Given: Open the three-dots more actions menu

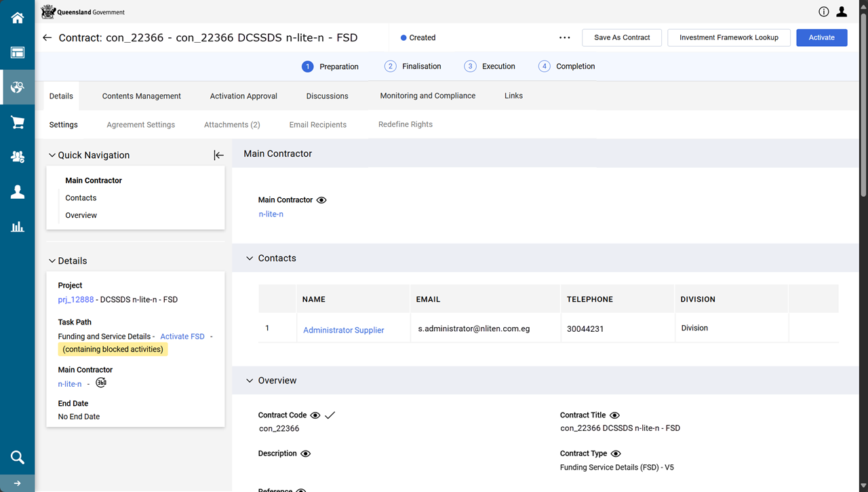Looking at the screenshot, I should [x=564, y=38].
